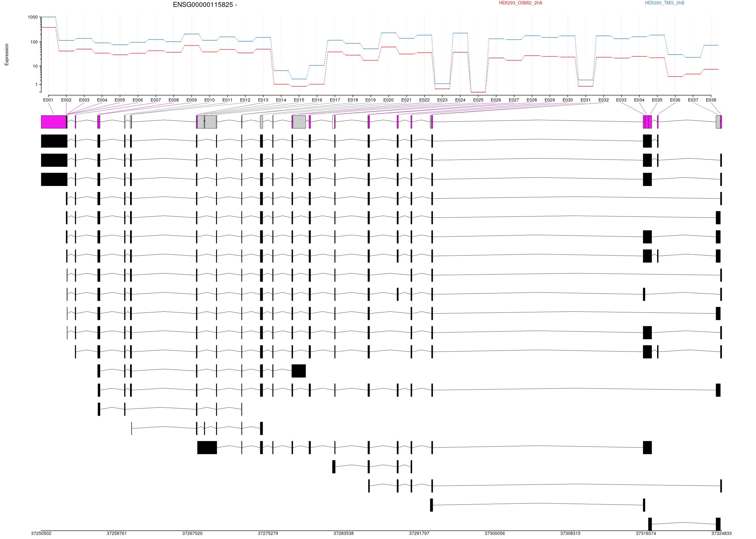Click genomic coordinate 37258761
Viewport: 756px width, 539px height.
click(117, 534)
